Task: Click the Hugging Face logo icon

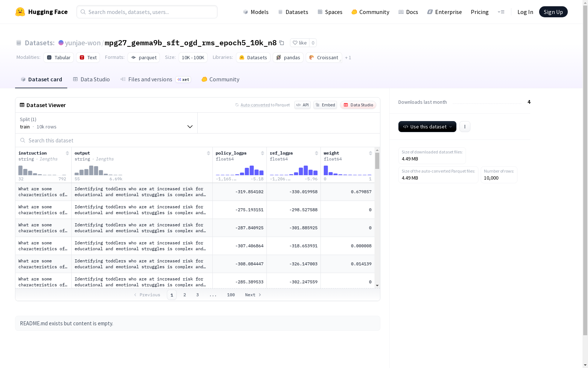Action: (x=20, y=12)
